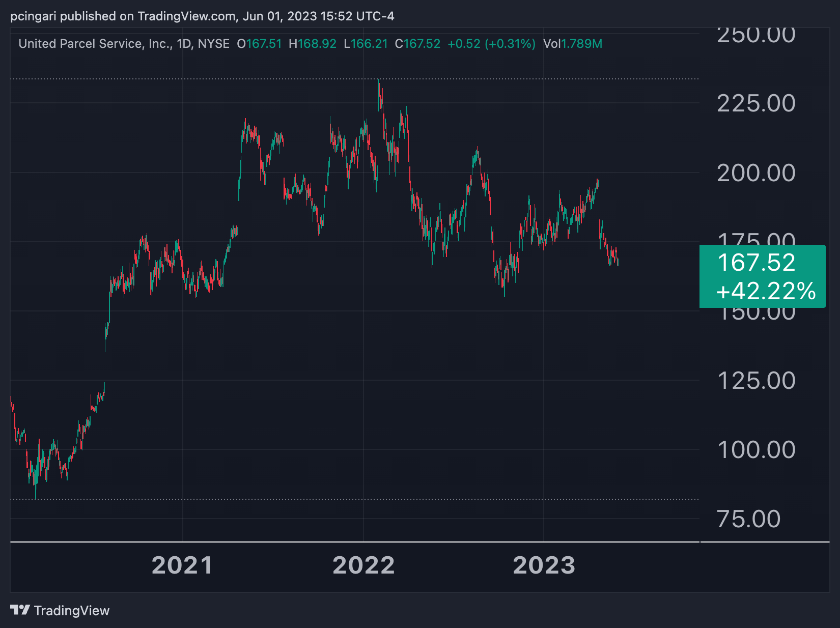Click the high value H168.92
Screen dimensions: 840x628
point(313,44)
